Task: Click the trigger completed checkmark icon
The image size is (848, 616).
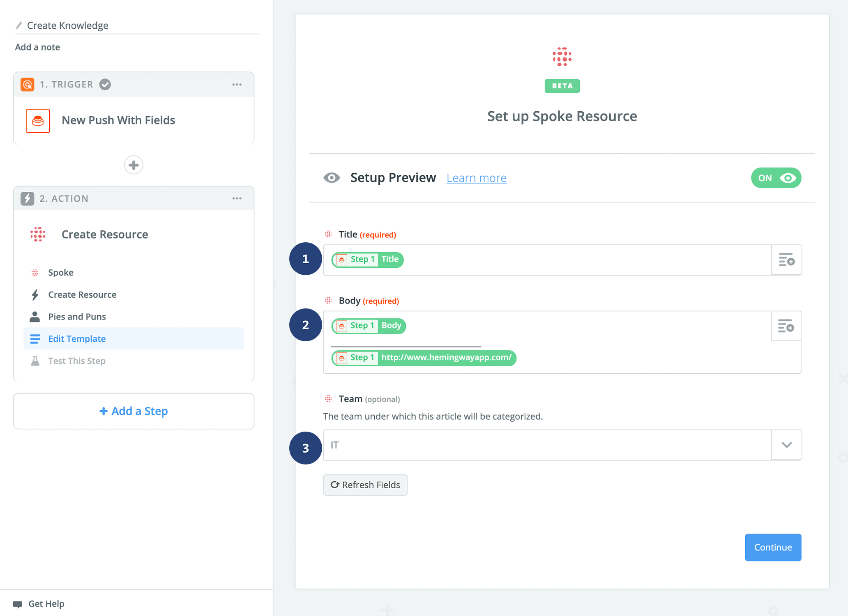Action: point(105,85)
